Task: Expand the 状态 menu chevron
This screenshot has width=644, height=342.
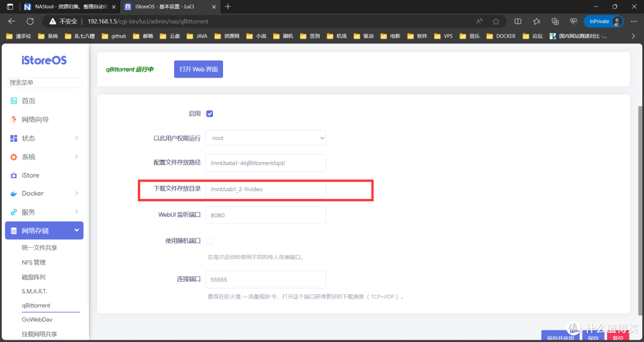Action: 77,138
